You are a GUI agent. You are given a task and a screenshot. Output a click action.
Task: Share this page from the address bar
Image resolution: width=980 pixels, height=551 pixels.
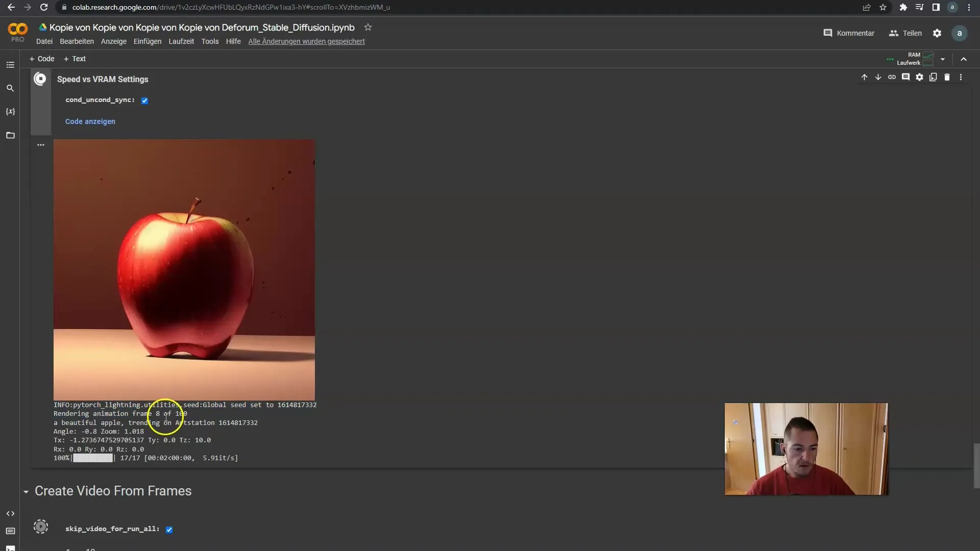click(x=867, y=7)
